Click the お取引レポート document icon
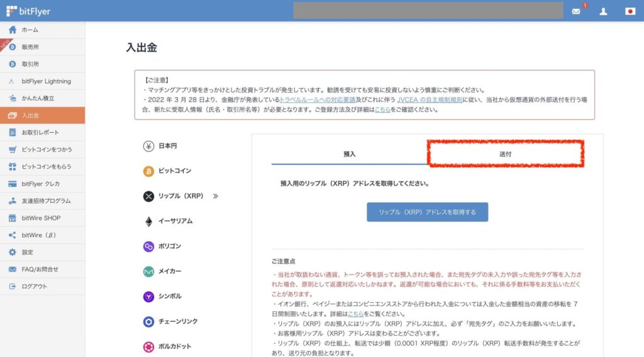The width and height of the screenshot is (644, 357). [x=13, y=132]
